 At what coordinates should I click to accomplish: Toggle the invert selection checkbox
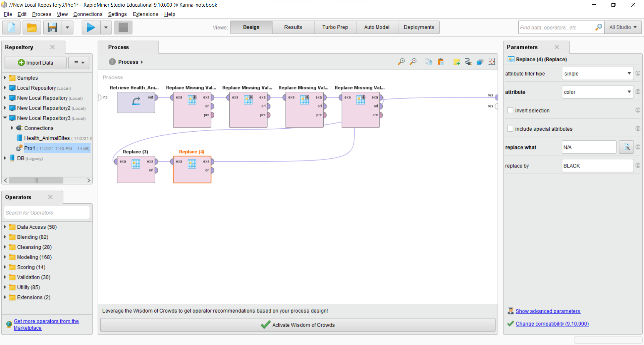coord(510,110)
